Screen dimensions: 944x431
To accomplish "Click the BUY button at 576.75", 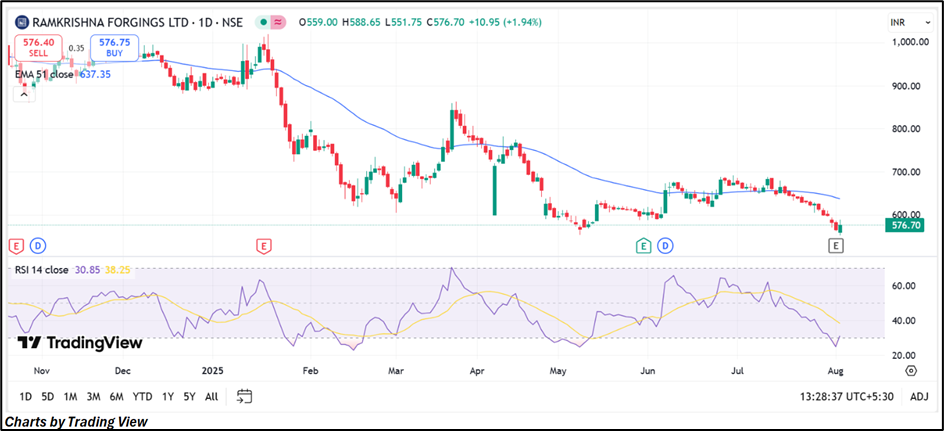I will 114,48.
